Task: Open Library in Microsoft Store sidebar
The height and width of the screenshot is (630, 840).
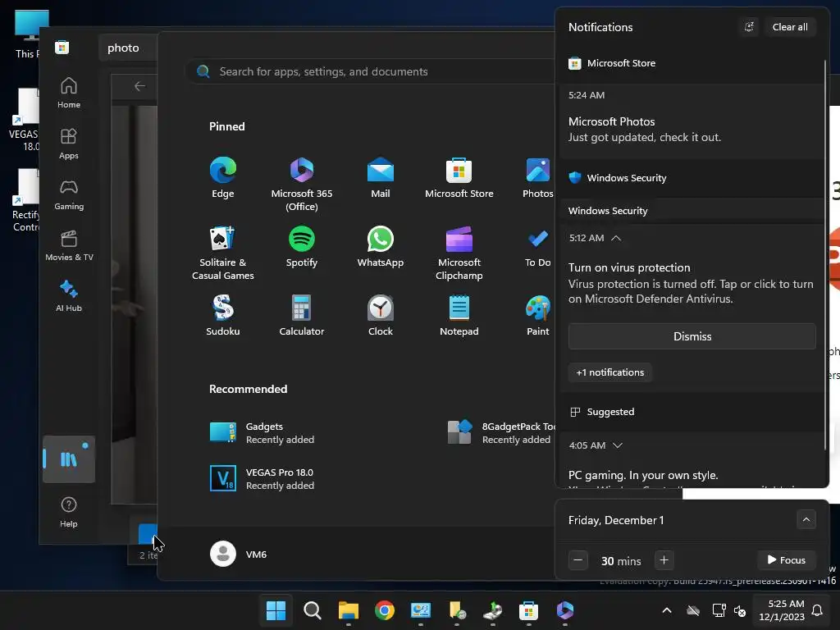Action: (69, 459)
